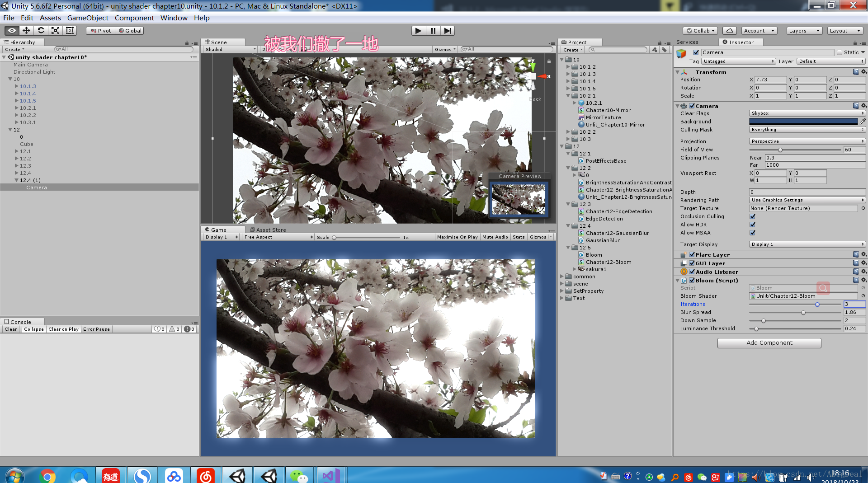Disable the Flare Layer checkbox
868x483 pixels.
tap(692, 254)
